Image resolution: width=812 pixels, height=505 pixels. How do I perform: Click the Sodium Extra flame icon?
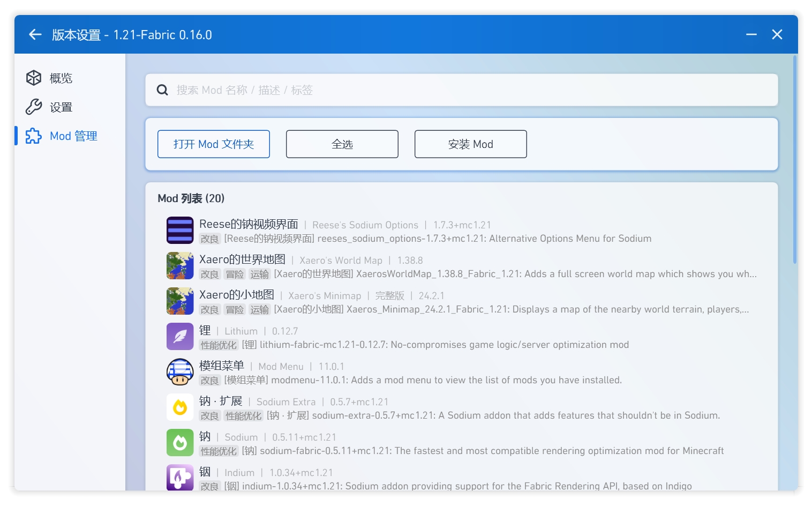coord(180,407)
